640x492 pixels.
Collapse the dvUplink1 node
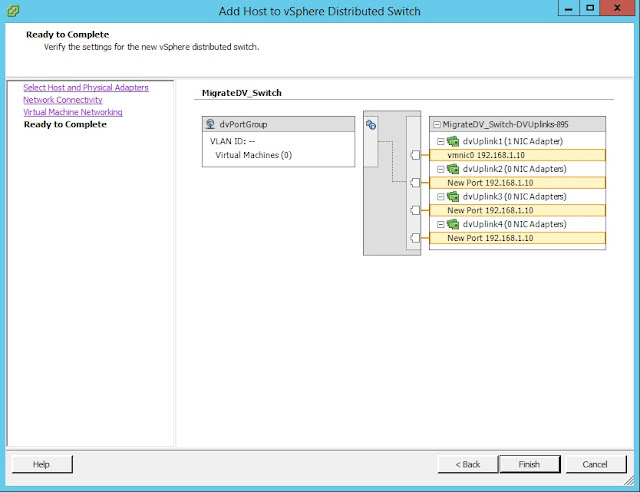tap(441, 141)
